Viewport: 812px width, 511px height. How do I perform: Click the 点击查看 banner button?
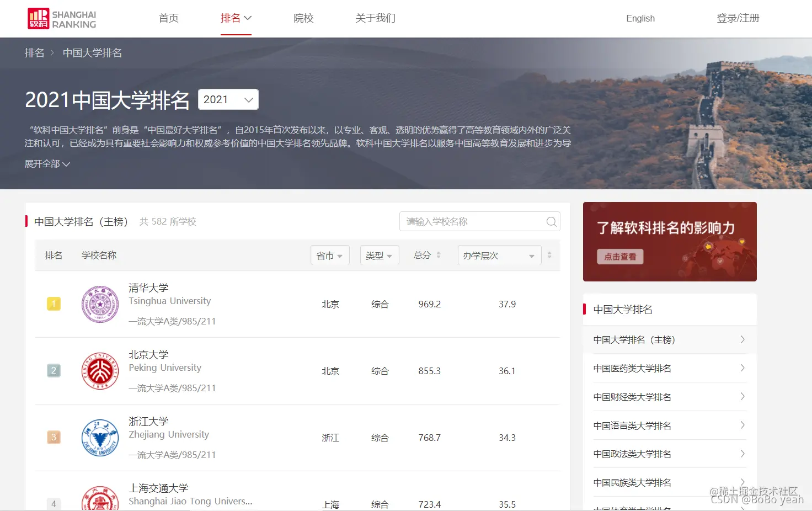click(620, 257)
